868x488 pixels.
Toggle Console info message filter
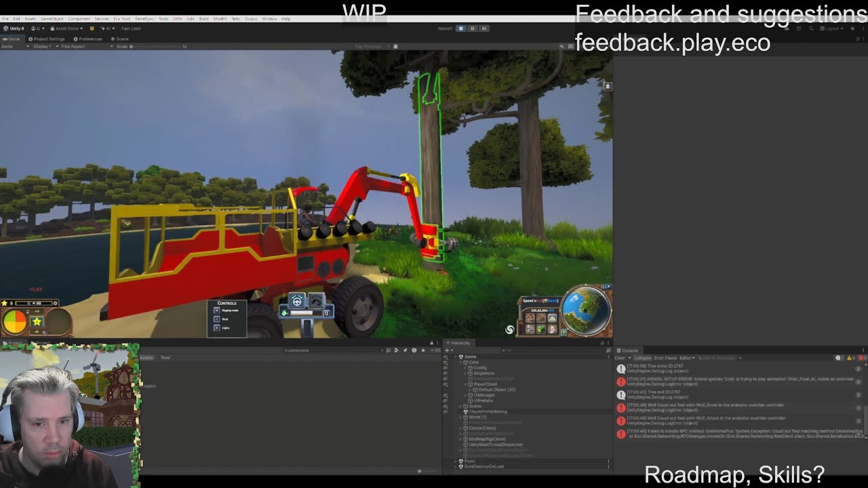coord(840,358)
